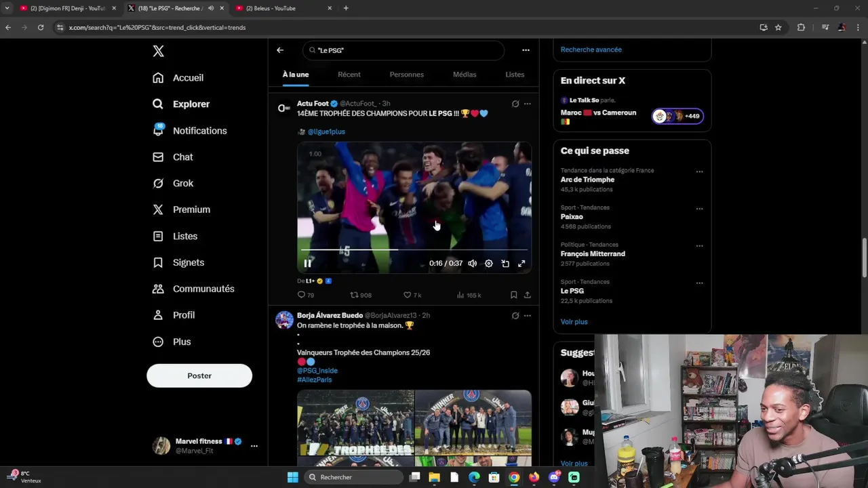The image size is (868, 488).
Task: Like the Actu Foot post (7 k)
Action: pos(412,296)
